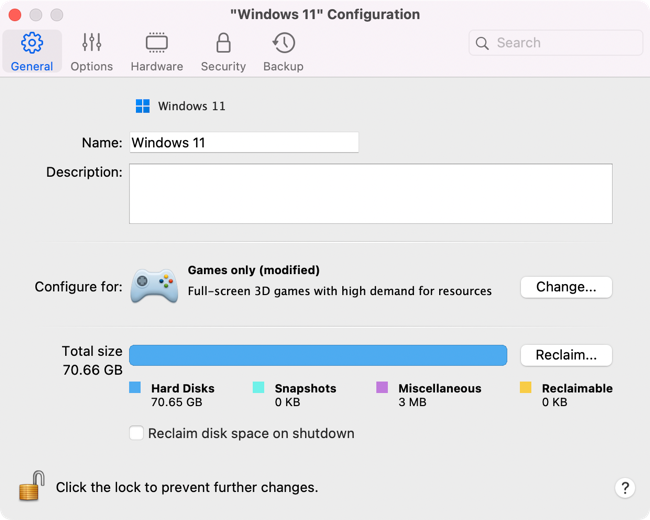
Task: Click the Reclaim... button
Action: 566,355
